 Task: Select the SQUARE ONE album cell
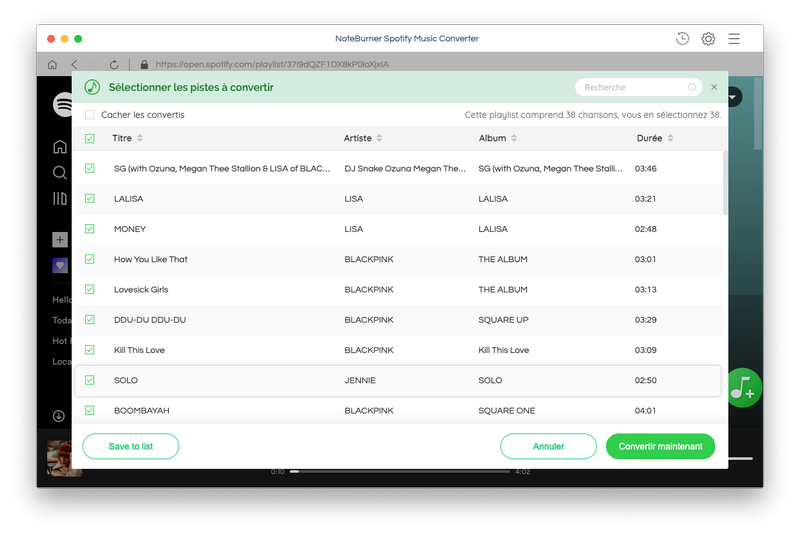[507, 411]
